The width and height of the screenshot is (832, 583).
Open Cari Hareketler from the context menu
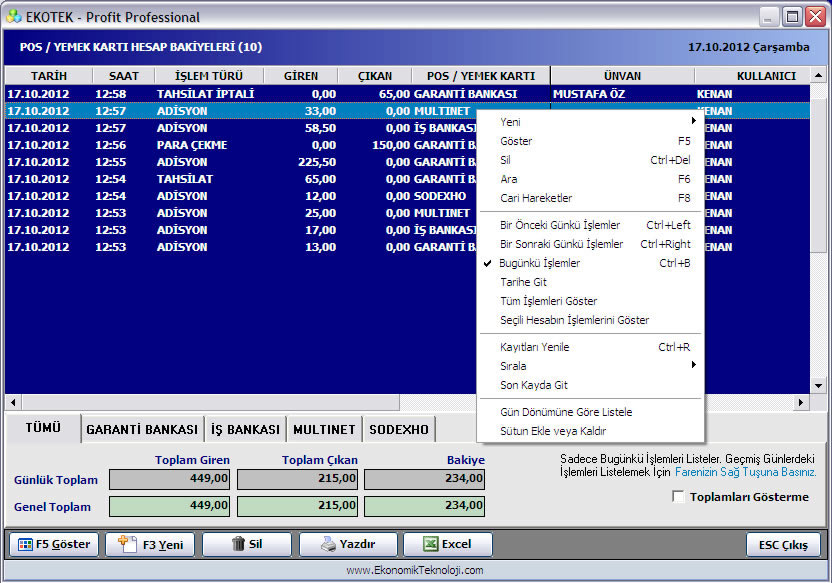(592, 198)
